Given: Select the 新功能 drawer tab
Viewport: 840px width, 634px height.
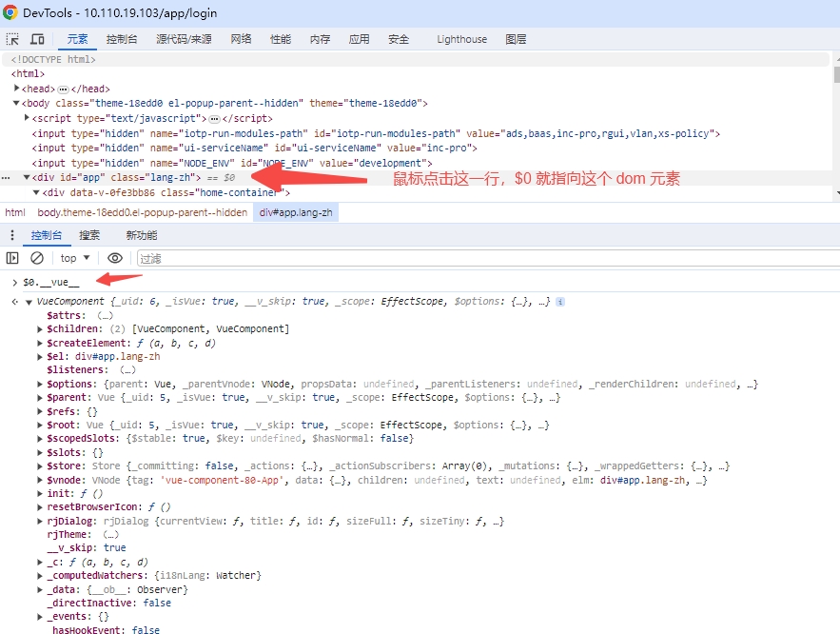Looking at the screenshot, I should 142,235.
